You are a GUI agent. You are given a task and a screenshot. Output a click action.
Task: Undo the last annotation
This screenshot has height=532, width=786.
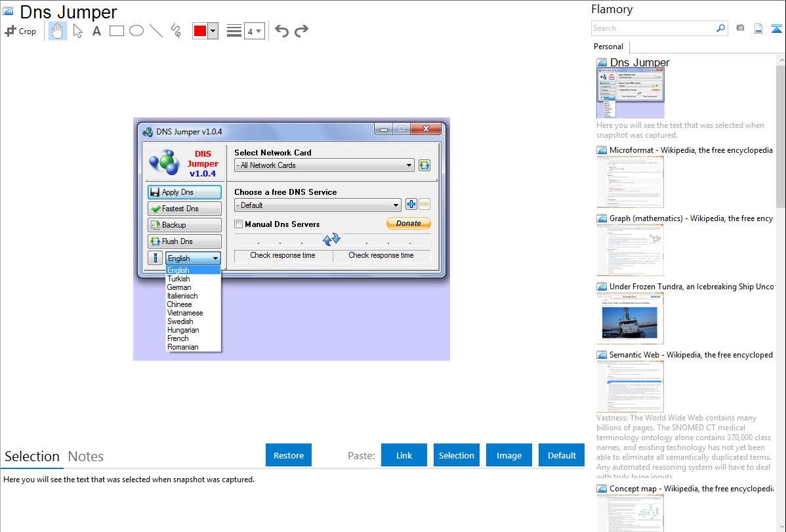tap(281, 31)
